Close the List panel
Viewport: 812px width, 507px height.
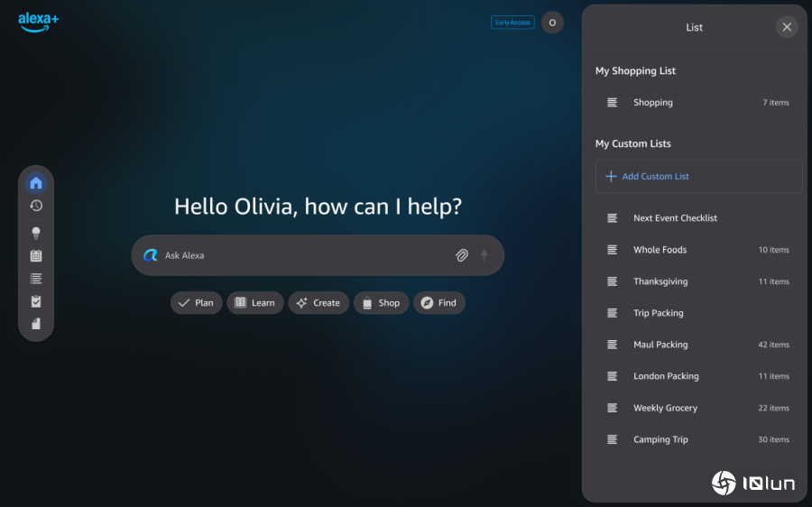[787, 27]
